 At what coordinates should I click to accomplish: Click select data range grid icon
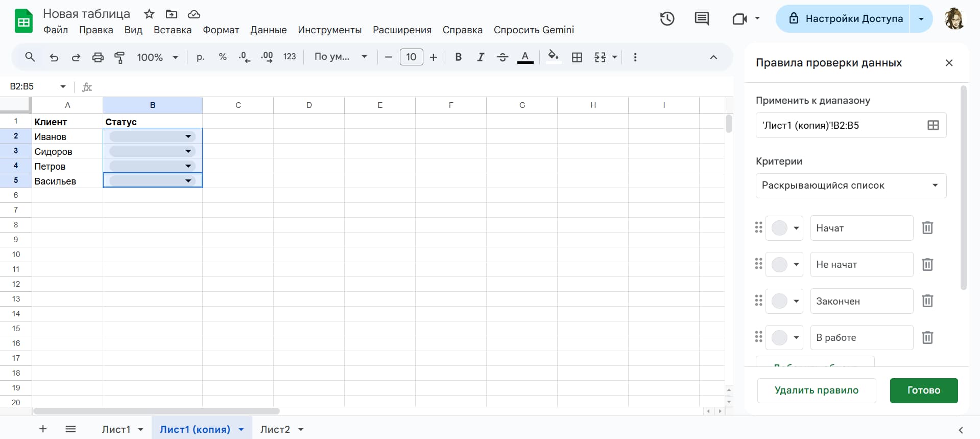pyautogui.click(x=933, y=125)
